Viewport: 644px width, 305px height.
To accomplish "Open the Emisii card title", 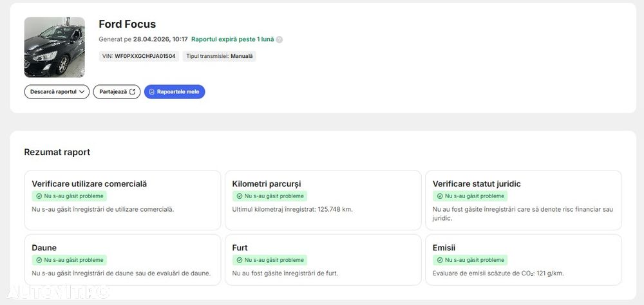I will (444, 248).
